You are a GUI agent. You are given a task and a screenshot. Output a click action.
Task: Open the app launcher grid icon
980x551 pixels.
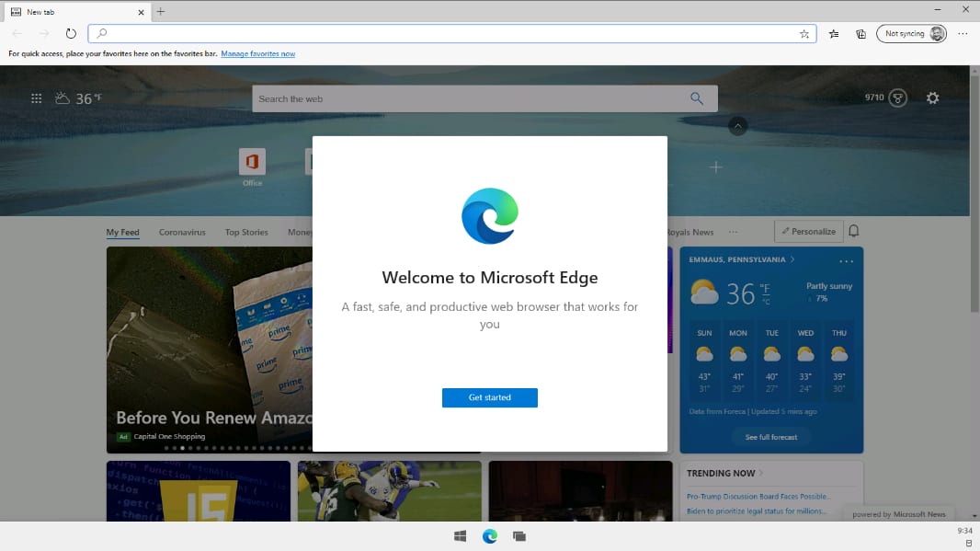click(x=37, y=98)
